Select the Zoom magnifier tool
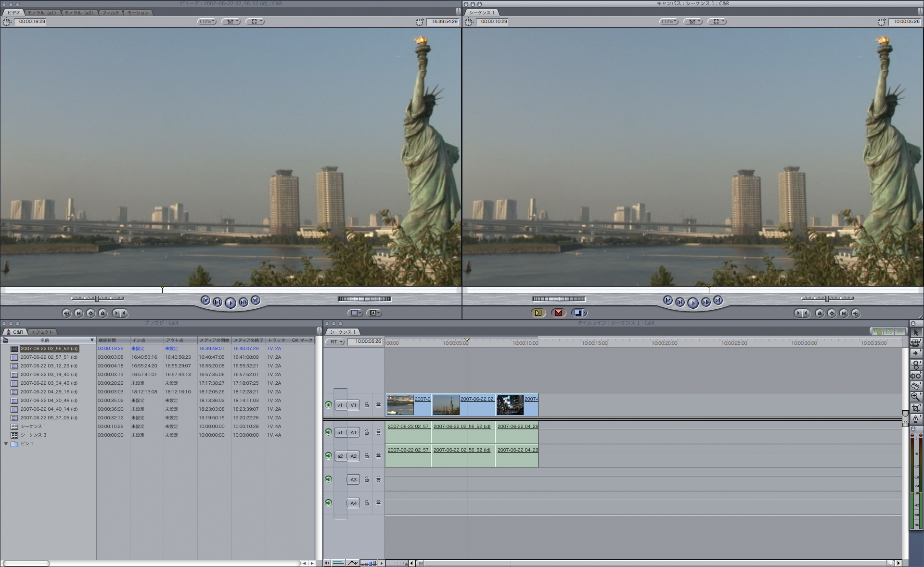This screenshot has width=924, height=567. [x=916, y=397]
